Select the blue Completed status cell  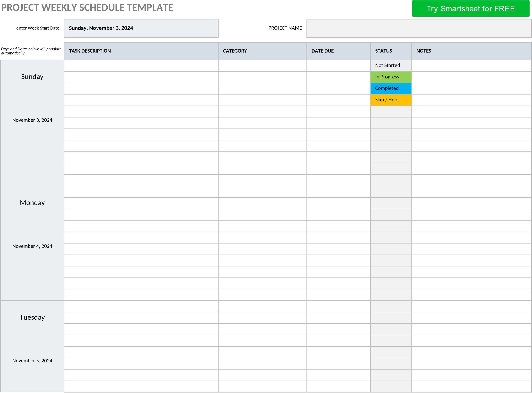pos(391,88)
